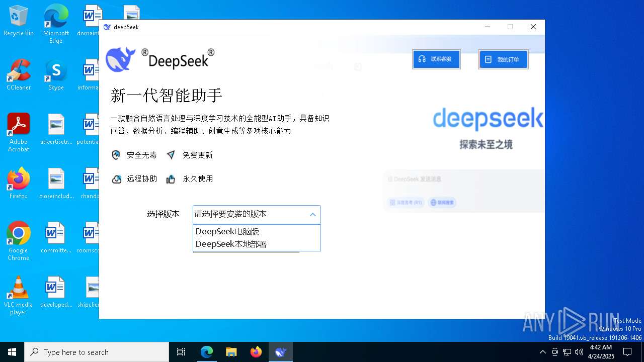Image resolution: width=644 pixels, height=362 pixels.
Task: Click the 联系客服 customer service button
Action: point(436,59)
